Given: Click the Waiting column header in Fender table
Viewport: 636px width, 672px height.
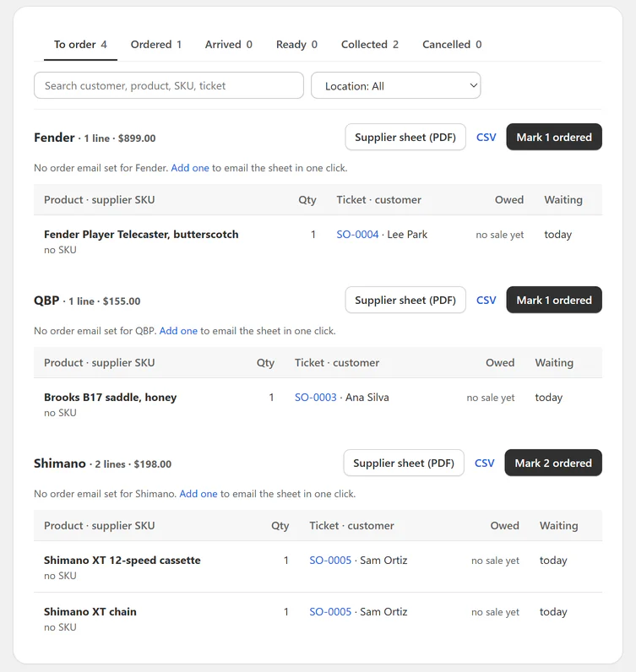Looking at the screenshot, I should (x=563, y=200).
